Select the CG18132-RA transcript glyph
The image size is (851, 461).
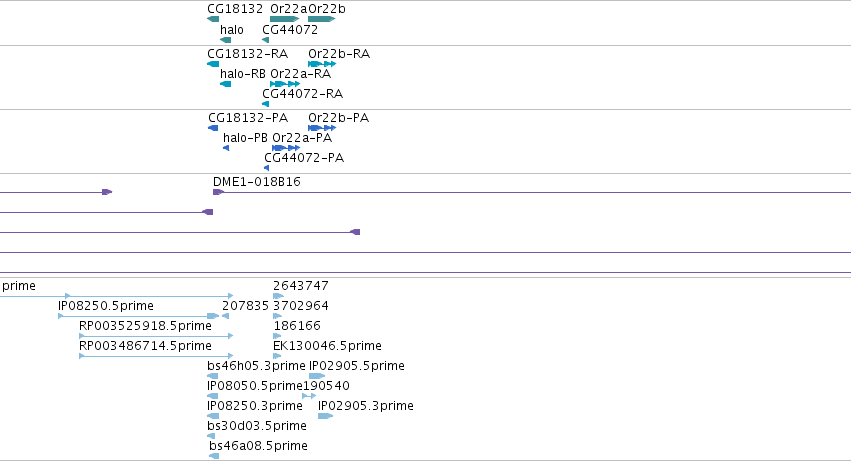tap(213, 64)
